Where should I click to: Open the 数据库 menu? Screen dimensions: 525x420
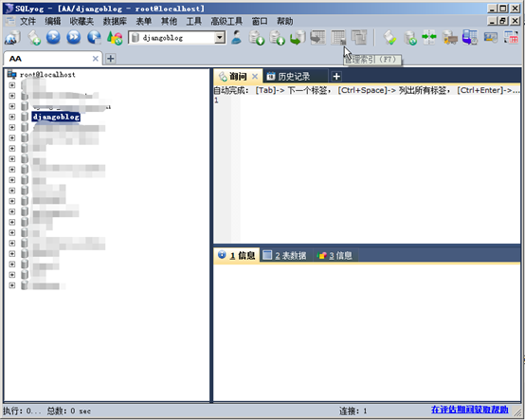pos(115,22)
